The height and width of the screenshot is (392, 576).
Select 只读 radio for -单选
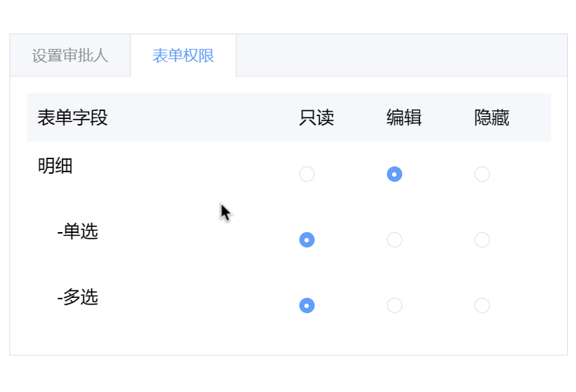pos(307,240)
